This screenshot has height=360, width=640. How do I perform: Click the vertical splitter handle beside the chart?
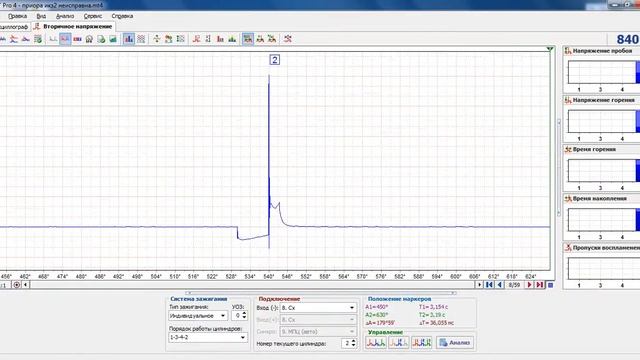pos(559,167)
